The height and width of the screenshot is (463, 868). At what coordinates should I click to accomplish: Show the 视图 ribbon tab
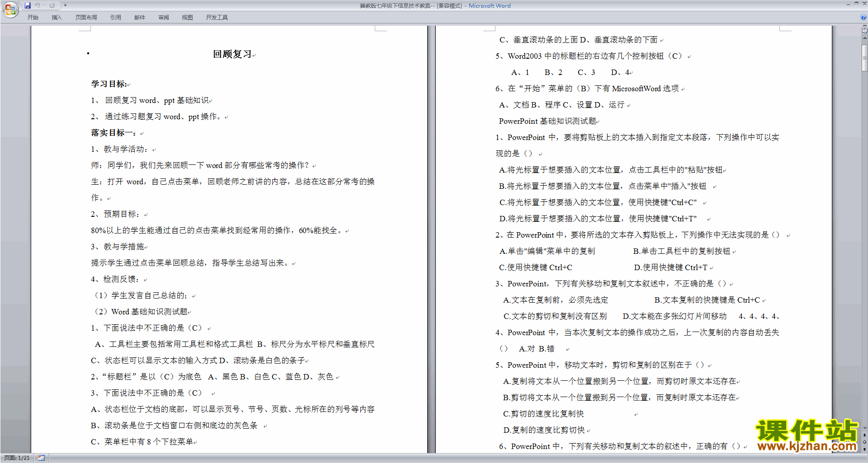pyautogui.click(x=188, y=18)
